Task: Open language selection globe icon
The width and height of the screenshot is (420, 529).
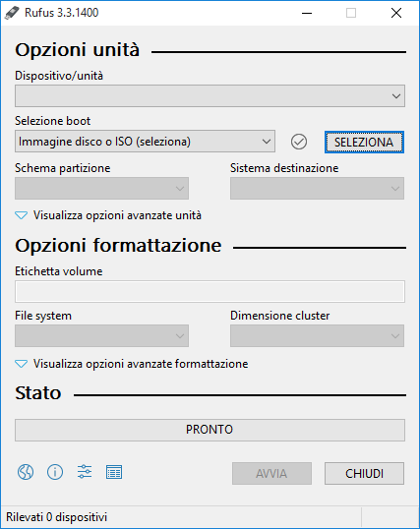Action: (x=26, y=472)
